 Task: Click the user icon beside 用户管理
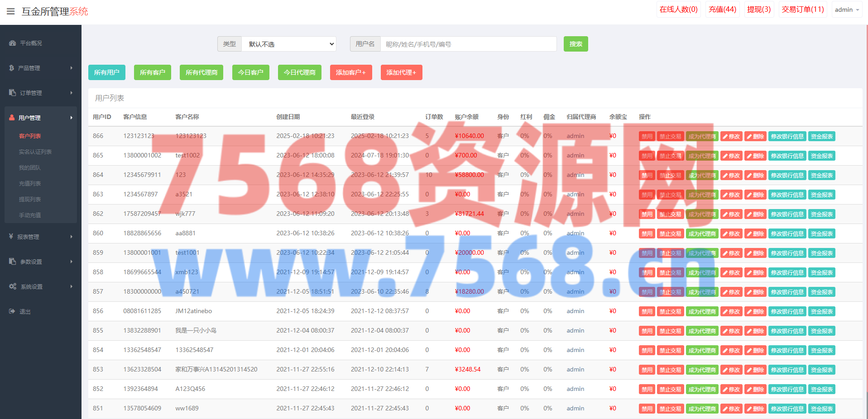(12, 118)
